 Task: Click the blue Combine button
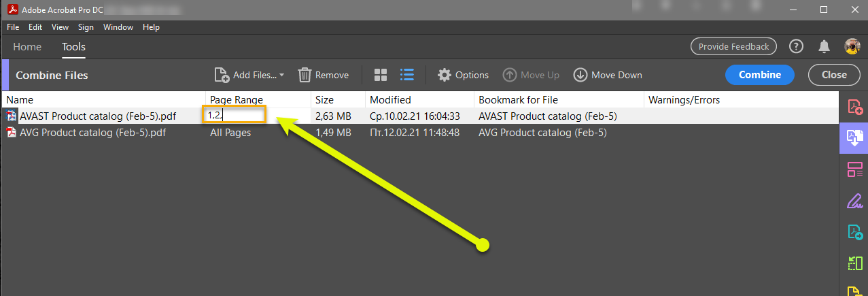point(759,75)
